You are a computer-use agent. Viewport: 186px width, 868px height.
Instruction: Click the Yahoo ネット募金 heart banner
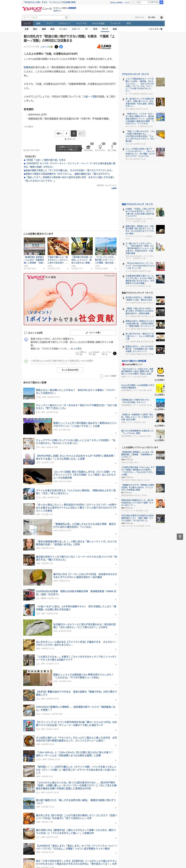tap(70, 299)
